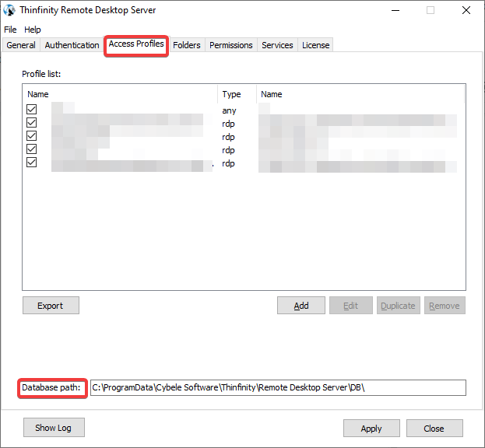Open the Permissions tab
The height and width of the screenshot is (448, 485).
click(x=231, y=45)
